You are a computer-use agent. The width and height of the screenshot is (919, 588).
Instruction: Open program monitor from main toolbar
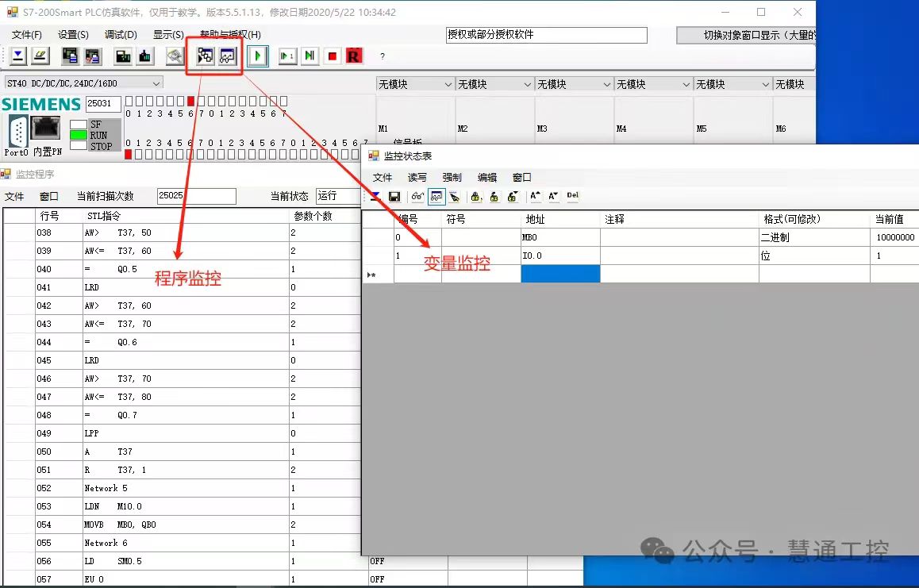click(x=205, y=56)
